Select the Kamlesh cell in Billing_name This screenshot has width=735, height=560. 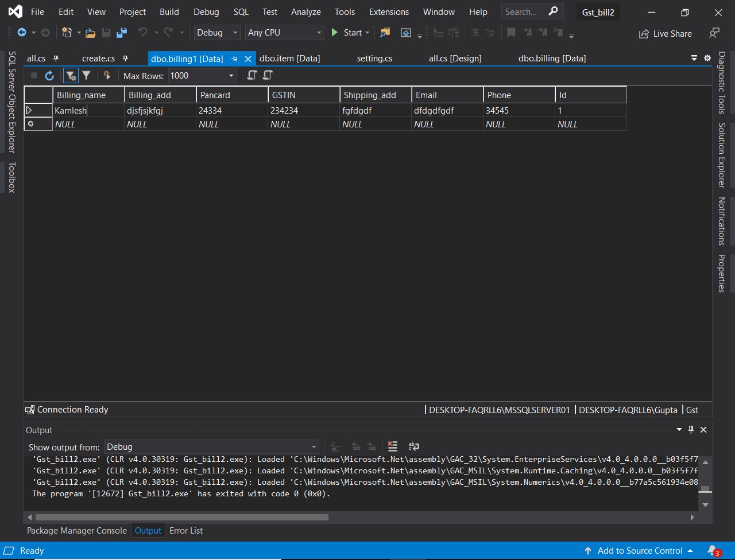(88, 110)
